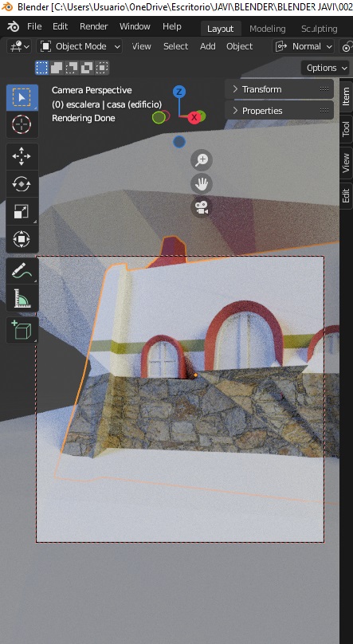Select the Rotate tool
This screenshot has height=644, width=353.
(x=22, y=184)
